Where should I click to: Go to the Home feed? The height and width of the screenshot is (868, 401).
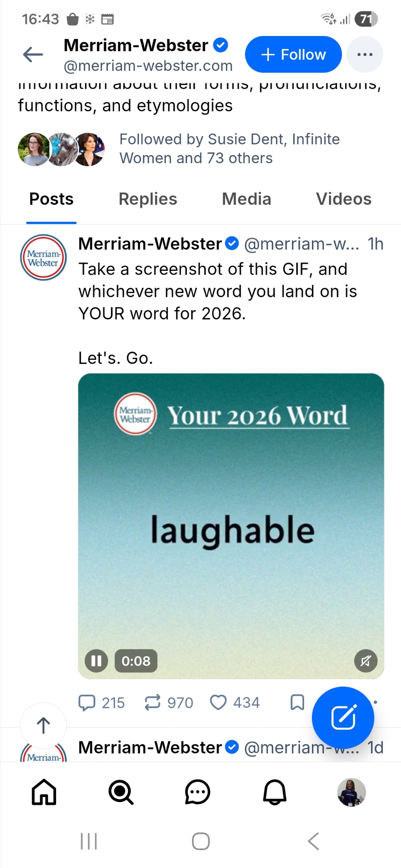[x=44, y=792]
